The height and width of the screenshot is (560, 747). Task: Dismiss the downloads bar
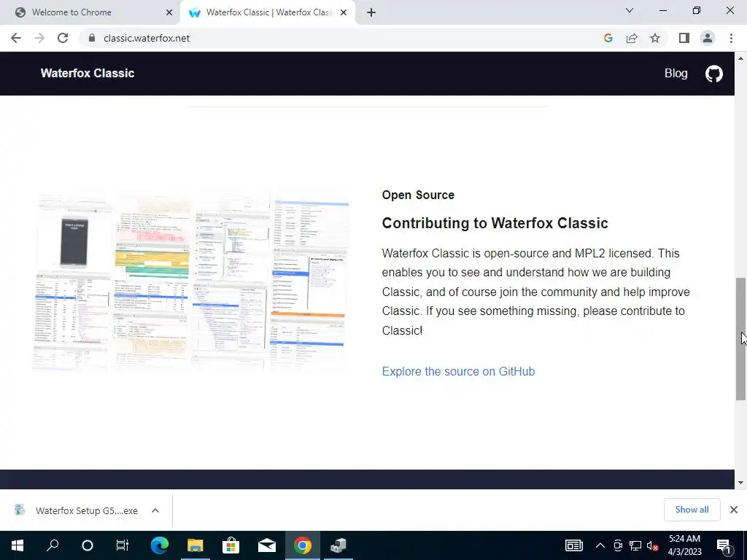[x=734, y=510]
